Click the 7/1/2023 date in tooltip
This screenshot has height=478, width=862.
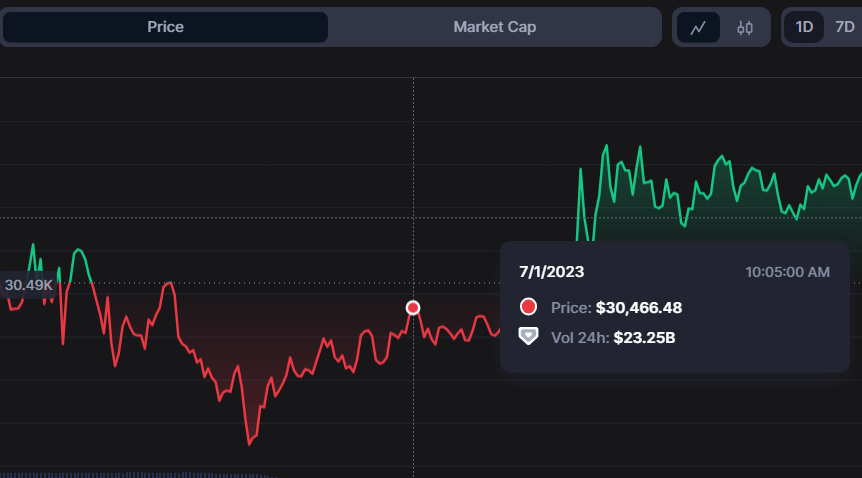coord(551,271)
